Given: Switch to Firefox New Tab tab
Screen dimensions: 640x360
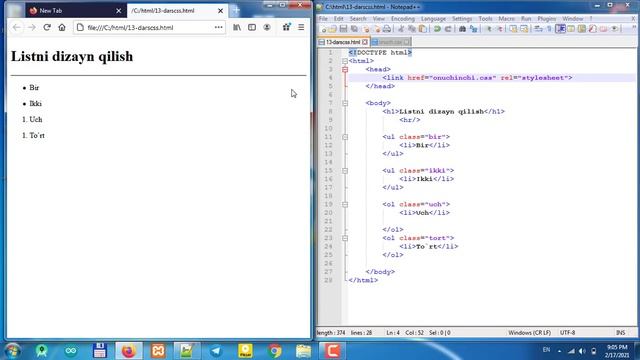Looking at the screenshot, I should pos(75,11).
